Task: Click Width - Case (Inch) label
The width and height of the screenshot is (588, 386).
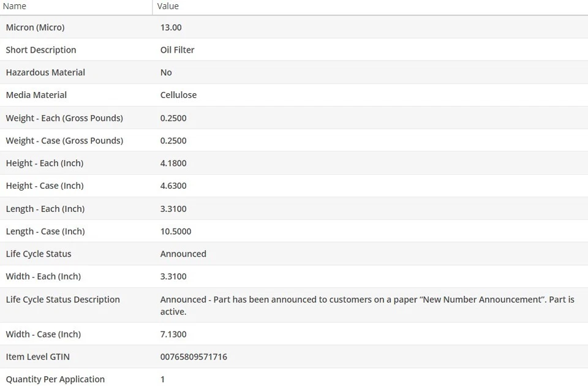Action: [43, 335]
